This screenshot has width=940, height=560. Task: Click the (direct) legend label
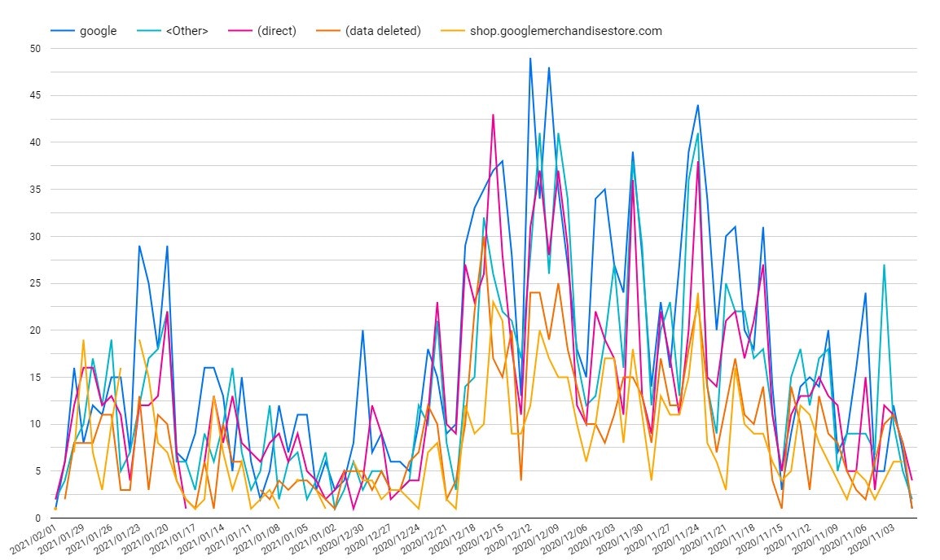pos(276,31)
